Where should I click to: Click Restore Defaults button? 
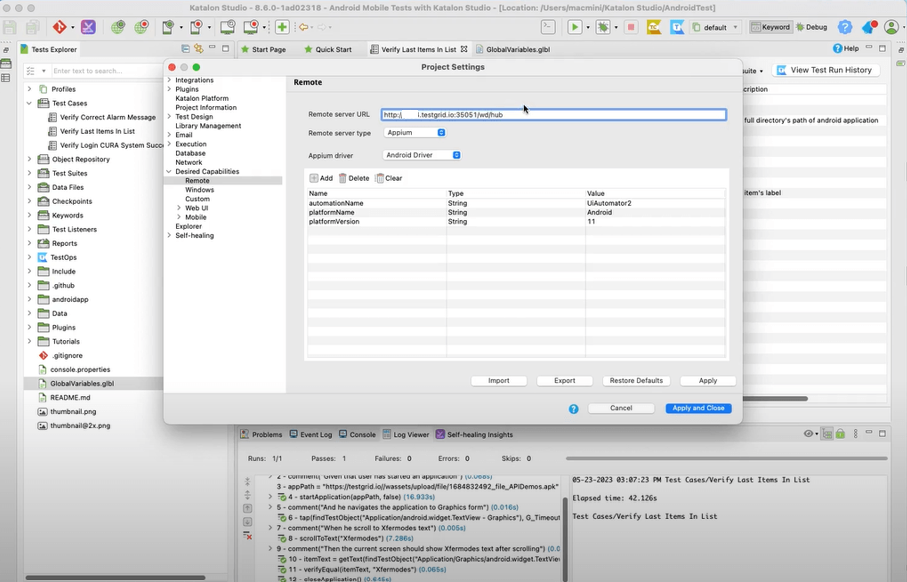coord(636,381)
